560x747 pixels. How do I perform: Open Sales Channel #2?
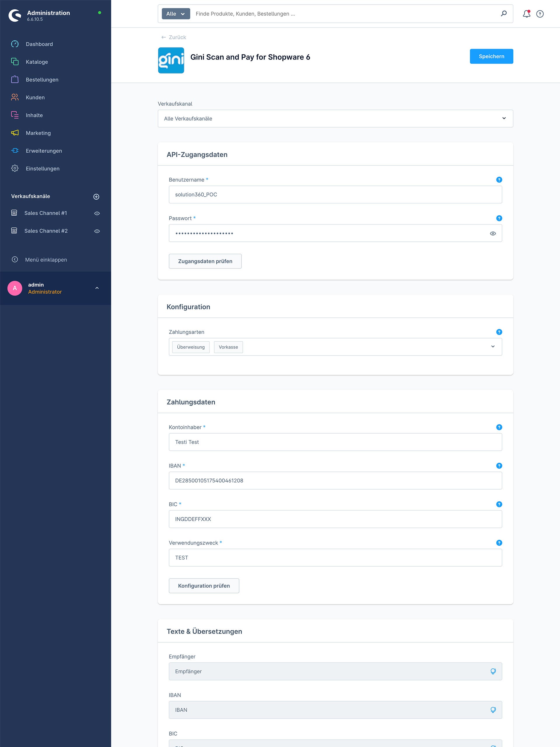[46, 231]
